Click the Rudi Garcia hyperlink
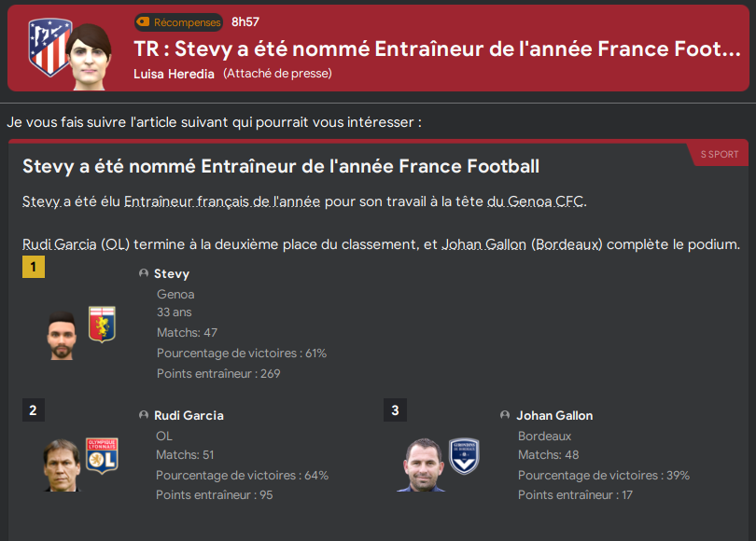The image size is (756, 541). pyautogui.click(x=58, y=244)
